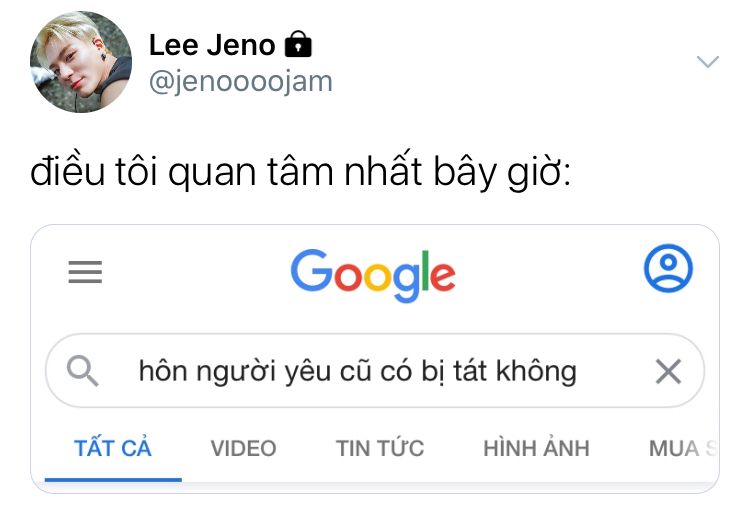Open the Google hamburger menu
Viewport: 750px width, 511px height.
click(85, 272)
